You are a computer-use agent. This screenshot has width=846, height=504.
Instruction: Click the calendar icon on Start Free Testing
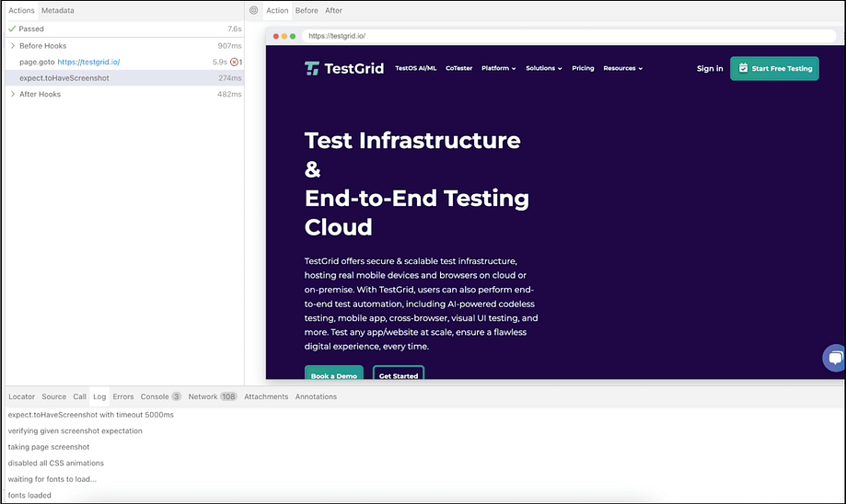point(743,68)
